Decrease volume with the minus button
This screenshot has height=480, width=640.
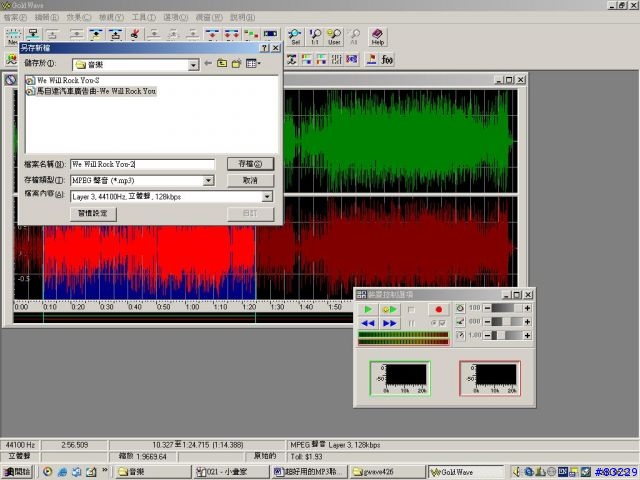click(x=487, y=308)
